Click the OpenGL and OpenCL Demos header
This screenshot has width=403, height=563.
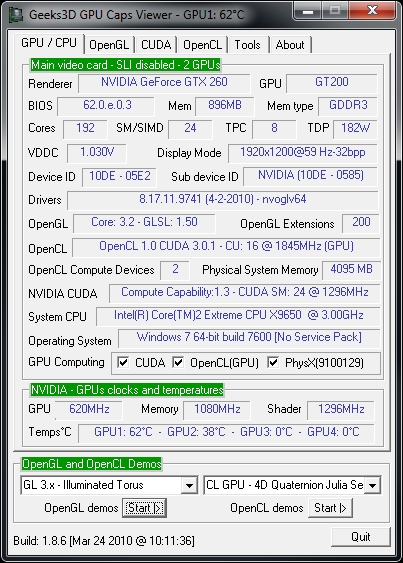[x=92, y=464]
